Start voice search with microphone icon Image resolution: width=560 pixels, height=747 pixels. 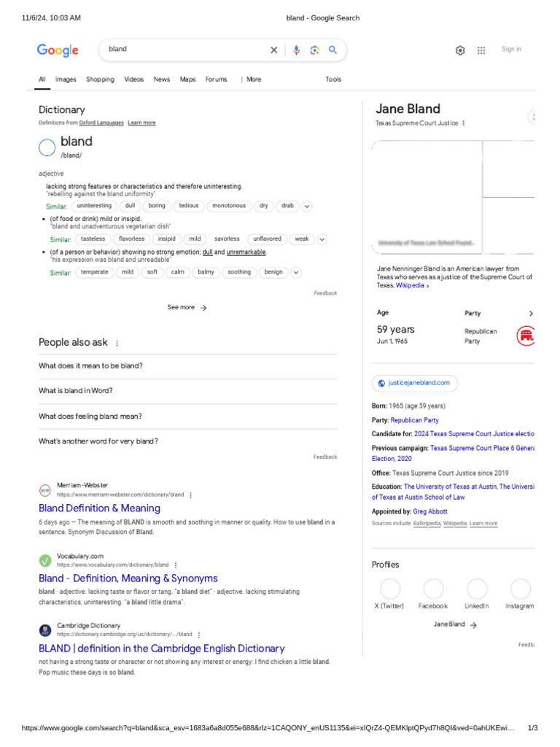click(296, 50)
